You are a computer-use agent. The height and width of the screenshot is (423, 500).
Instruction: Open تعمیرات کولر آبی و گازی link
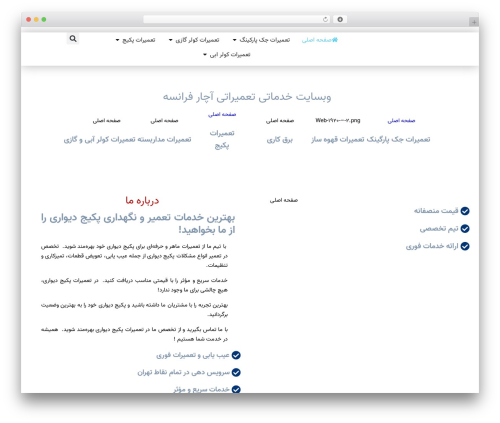100,139
